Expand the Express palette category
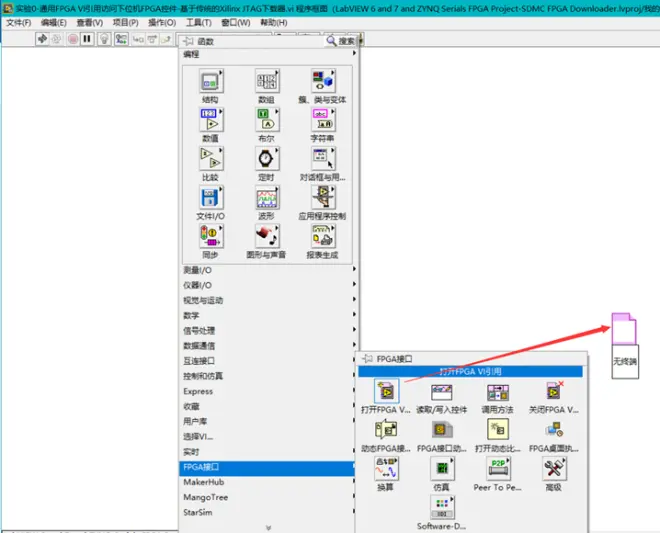The height and width of the screenshot is (533, 660). [269, 391]
